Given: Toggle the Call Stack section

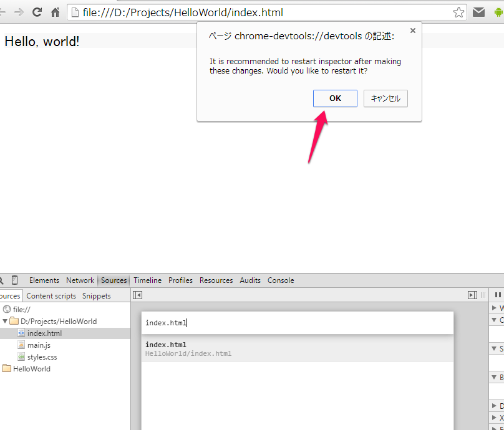Looking at the screenshot, I should [495, 321].
